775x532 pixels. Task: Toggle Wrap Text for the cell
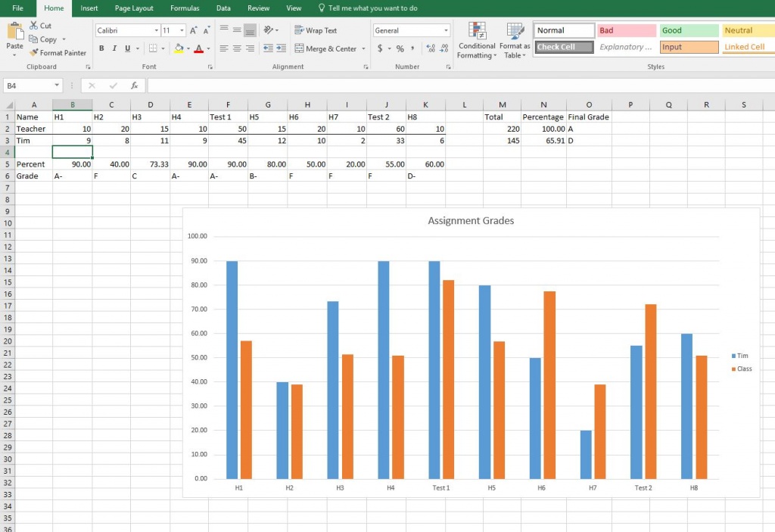point(316,30)
